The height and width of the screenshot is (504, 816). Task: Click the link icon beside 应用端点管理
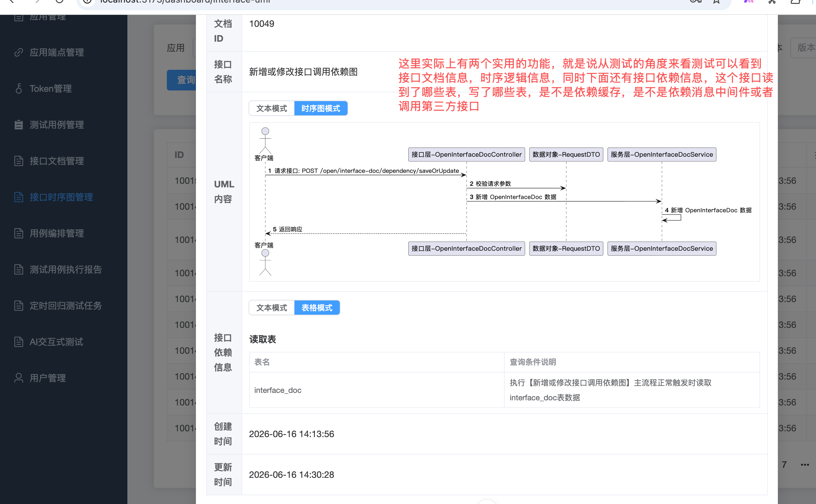click(19, 52)
